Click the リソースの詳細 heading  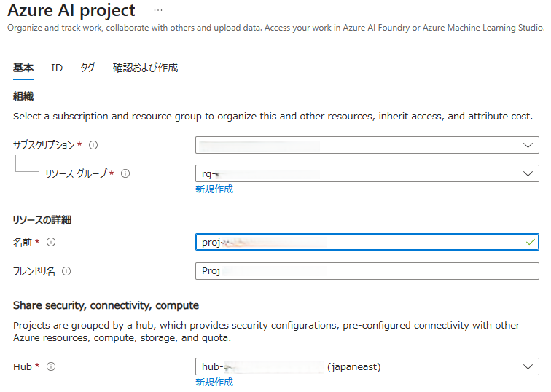tap(42, 220)
